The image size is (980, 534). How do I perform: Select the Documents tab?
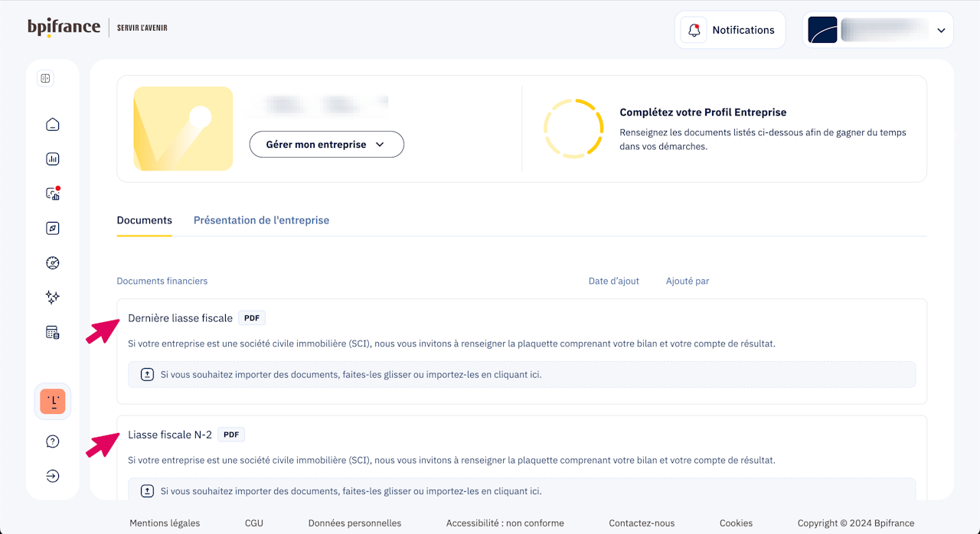[144, 220]
